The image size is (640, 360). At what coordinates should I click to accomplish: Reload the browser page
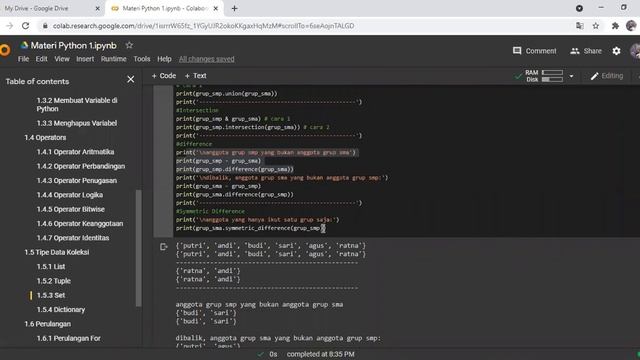coord(25,26)
